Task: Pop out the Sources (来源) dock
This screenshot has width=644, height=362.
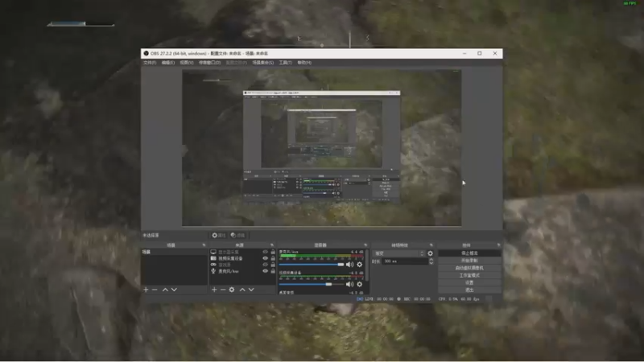Action: 272,245
